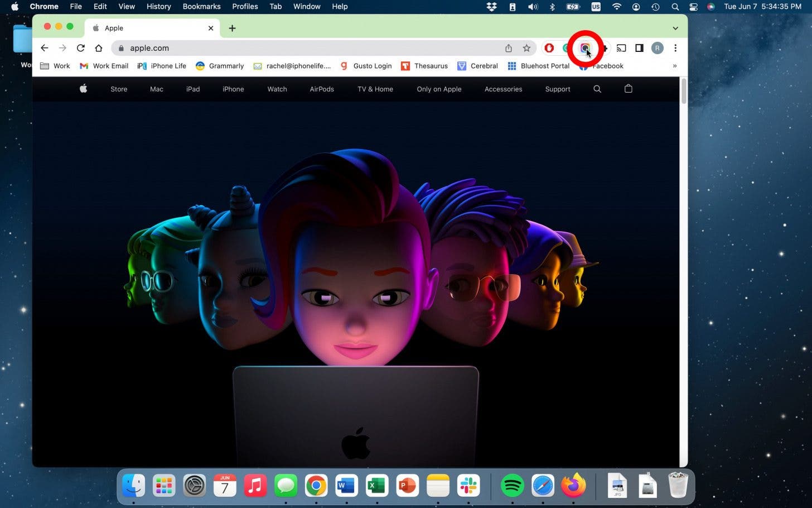Click the battery status in the menu bar
The width and height of the screenshot is (812, 508).
(572, 7)
